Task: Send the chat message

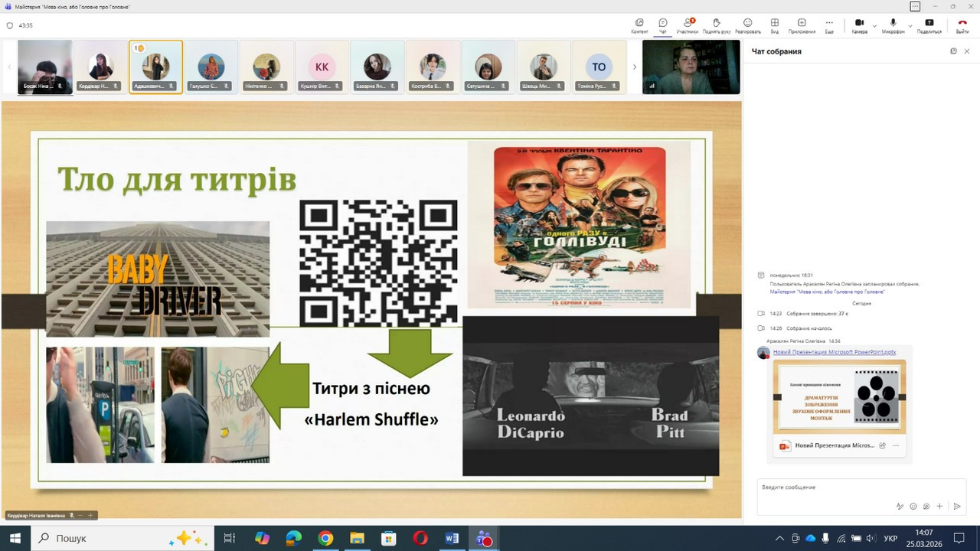Action: [x=957, y=506]
